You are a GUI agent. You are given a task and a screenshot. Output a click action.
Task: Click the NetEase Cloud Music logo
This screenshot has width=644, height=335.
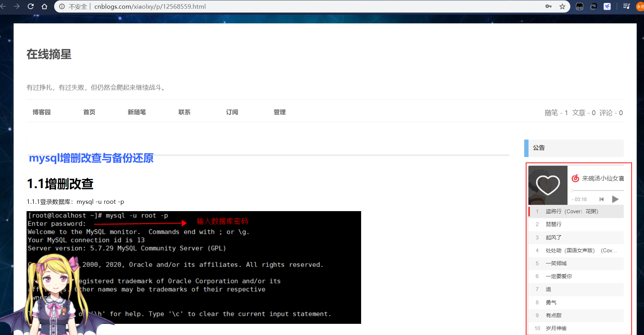[x=575, y=178]
